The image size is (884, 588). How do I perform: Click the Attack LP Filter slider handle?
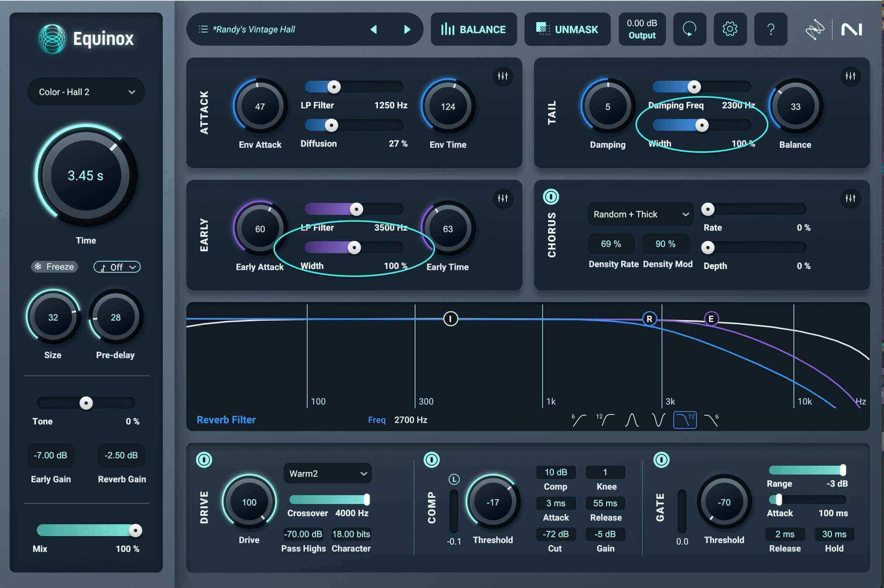pyautogui.click(x=334, y=87)
